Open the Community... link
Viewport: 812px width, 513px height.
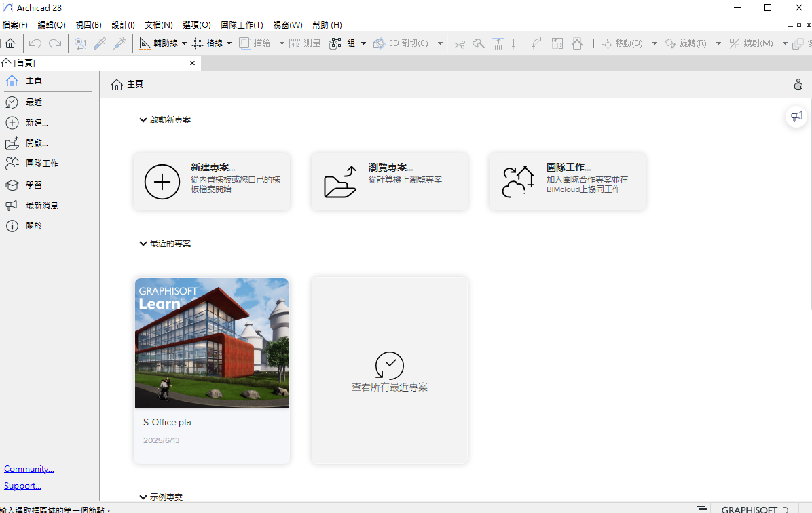point(29,468)
